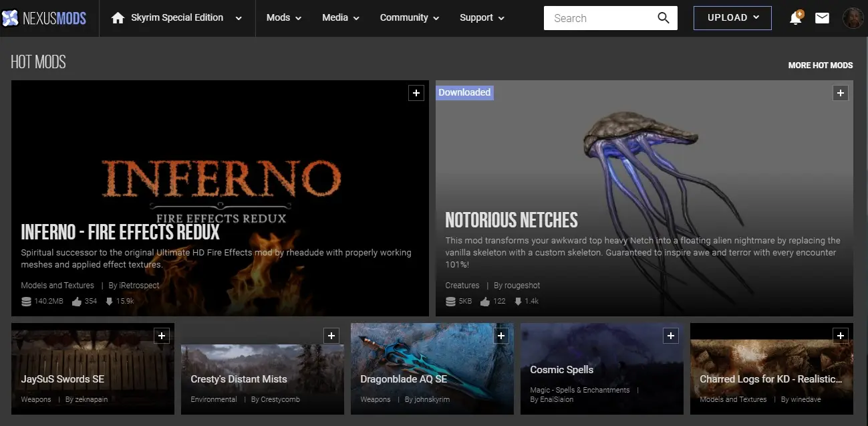
Task: Select Weapons category on Dragonblade AQ SE
Action: tap(376, 400)
